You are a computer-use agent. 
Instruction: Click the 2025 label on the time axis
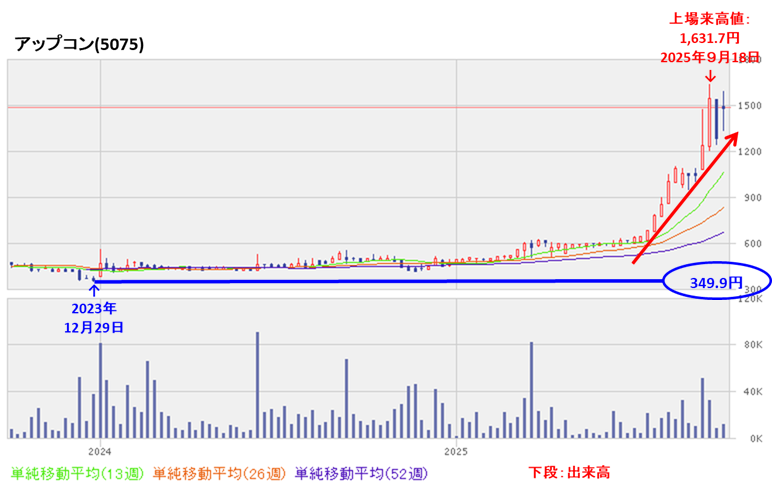coord(456,450)
